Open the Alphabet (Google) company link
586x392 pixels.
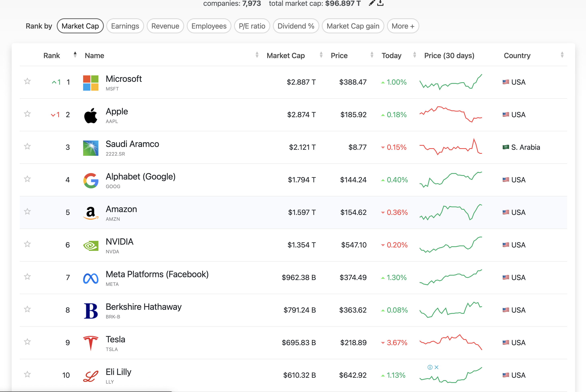point(140,177)
